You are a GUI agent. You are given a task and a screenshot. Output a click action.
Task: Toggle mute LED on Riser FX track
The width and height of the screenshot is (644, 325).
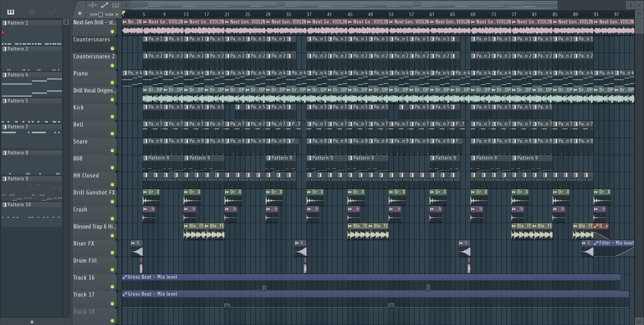tap(112, 253)
